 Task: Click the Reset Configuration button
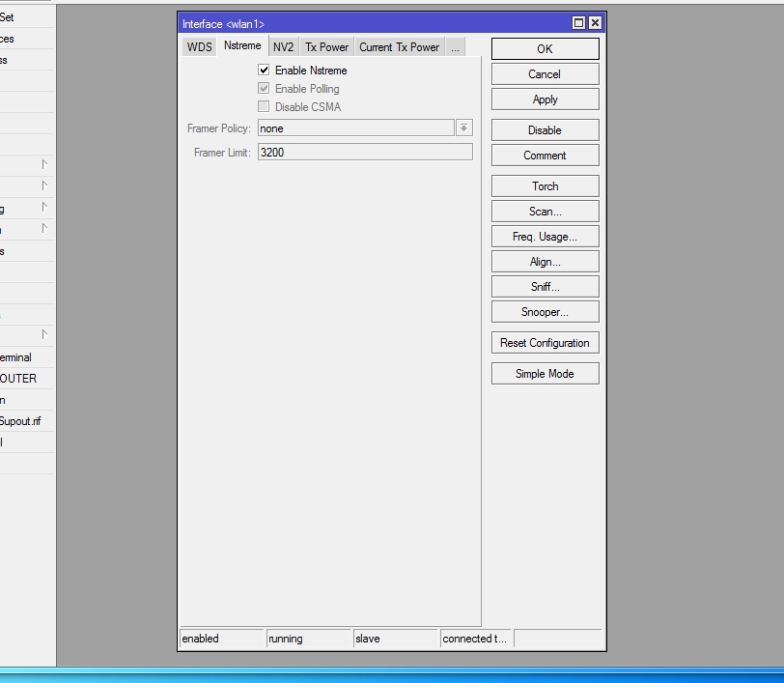[x=545, y=343]
